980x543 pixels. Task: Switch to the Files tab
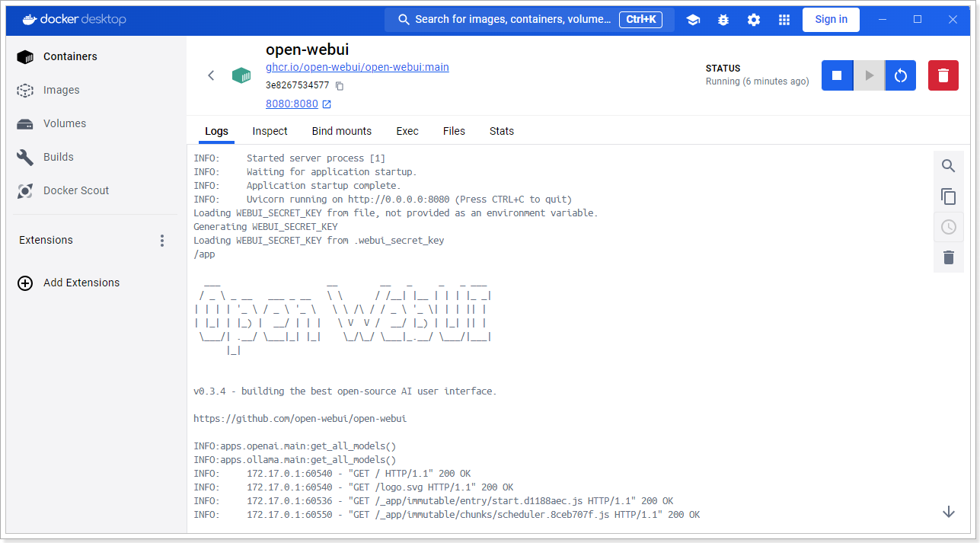pos(454,131)
